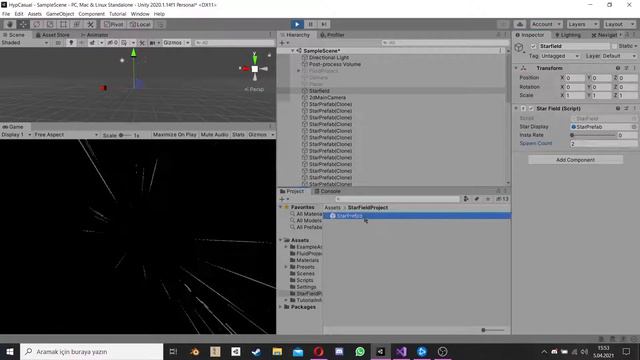640x360 pixels.
Task: Select the Rect transform tool
Action: tap(64, 24)
